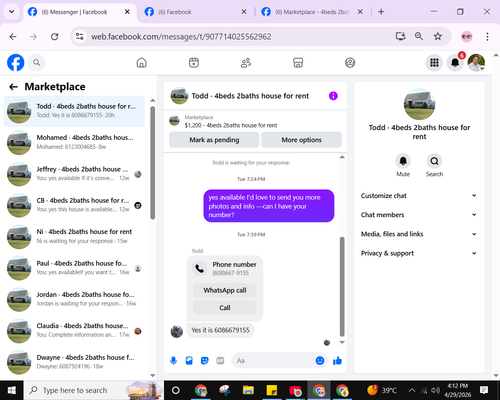Open the Groups icon in the top nav
This screenshot has height=400, width=500.
pos(350,63)
